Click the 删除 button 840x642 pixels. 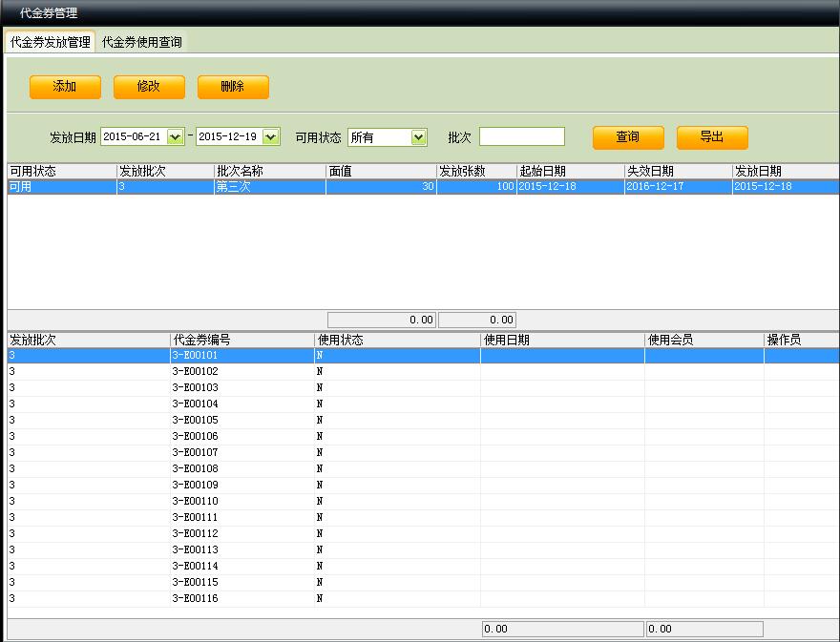(x=233, y=87)
